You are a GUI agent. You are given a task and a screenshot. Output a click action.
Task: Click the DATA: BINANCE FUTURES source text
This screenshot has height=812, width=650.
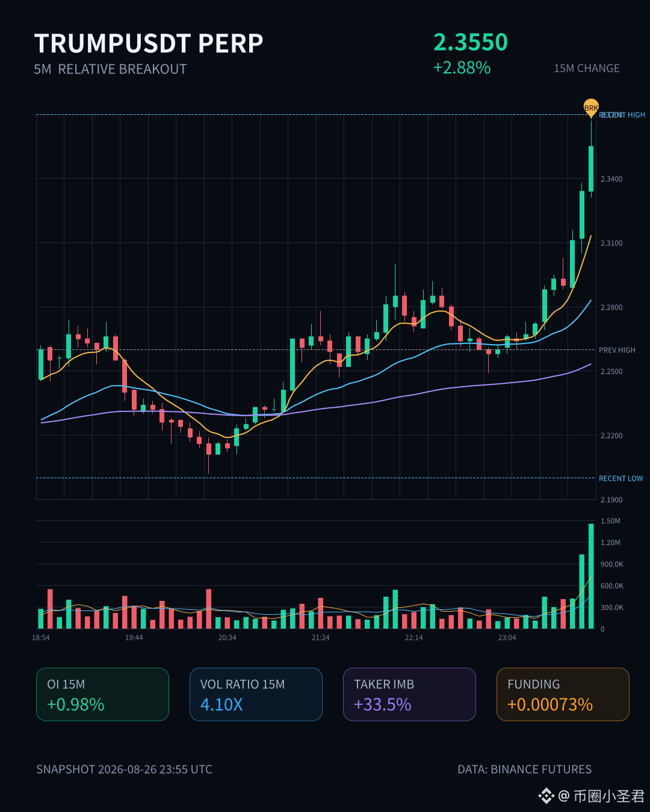point(525,769)
